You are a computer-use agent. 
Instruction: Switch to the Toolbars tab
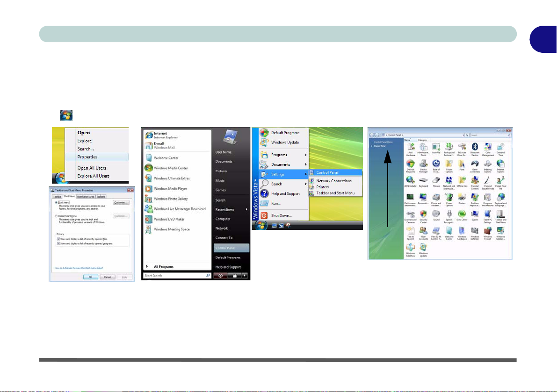[101, 197]
